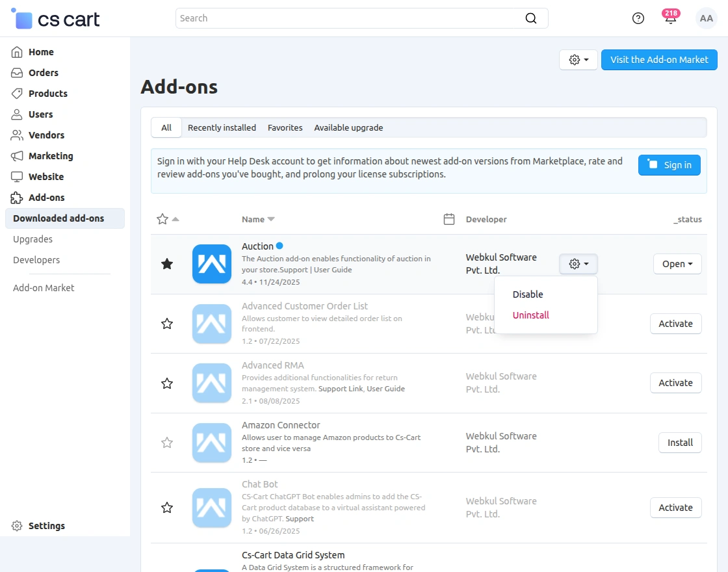
Task: Switch to the Recently installed tab
Action: coord(222,127)
